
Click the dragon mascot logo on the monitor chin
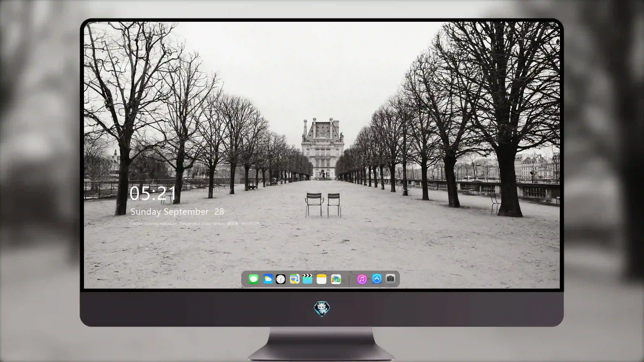[322, 309]
